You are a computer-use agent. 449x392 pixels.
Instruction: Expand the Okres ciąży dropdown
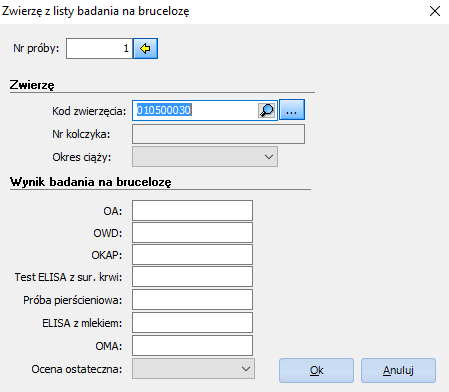(x=269, y=157)
